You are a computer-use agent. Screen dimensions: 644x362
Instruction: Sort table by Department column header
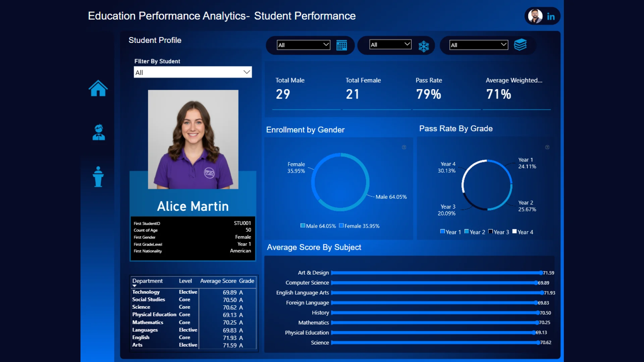147,281
